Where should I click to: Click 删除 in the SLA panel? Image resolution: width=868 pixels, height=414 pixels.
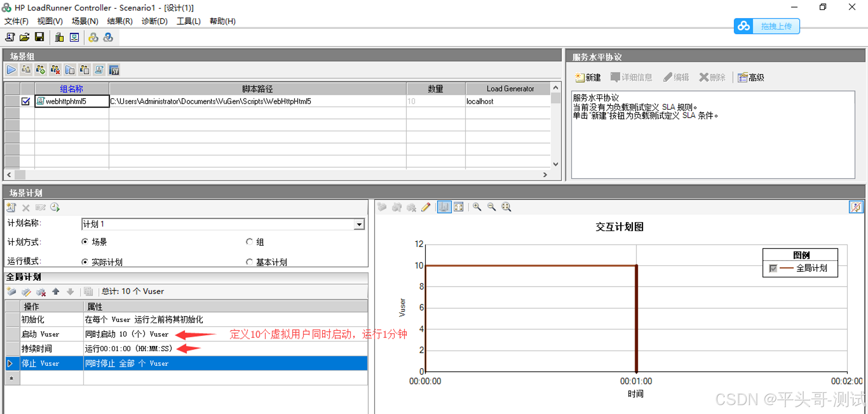712,78
